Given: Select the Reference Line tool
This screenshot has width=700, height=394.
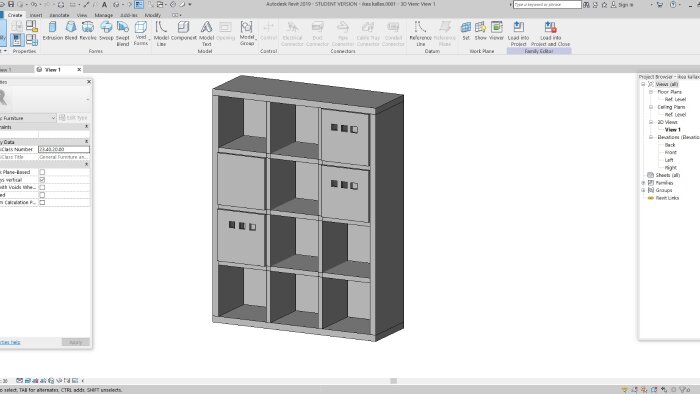Looking at the screenshot, I should (x=420, y=33).
